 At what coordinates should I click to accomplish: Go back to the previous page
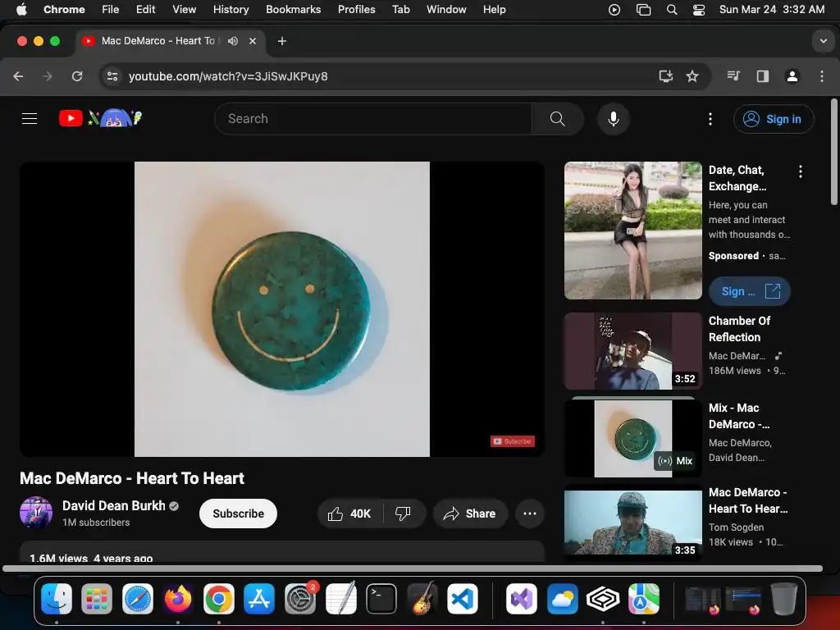18,76
